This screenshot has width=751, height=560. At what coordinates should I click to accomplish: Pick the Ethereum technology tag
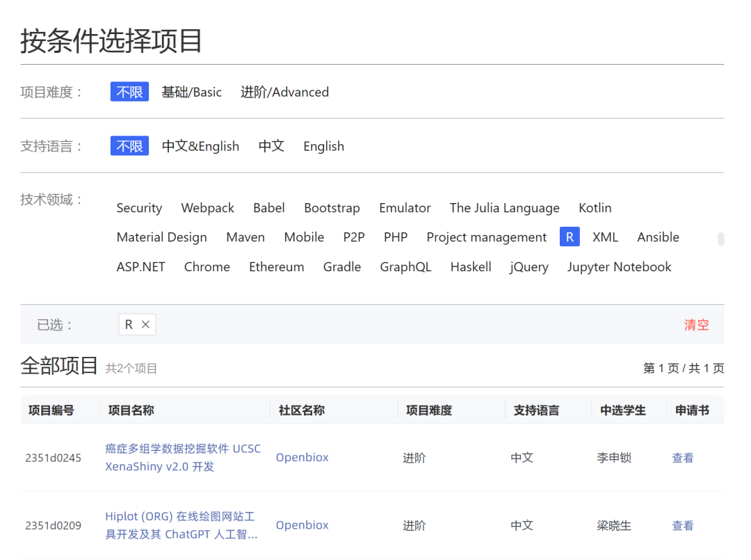click(276, 266)
